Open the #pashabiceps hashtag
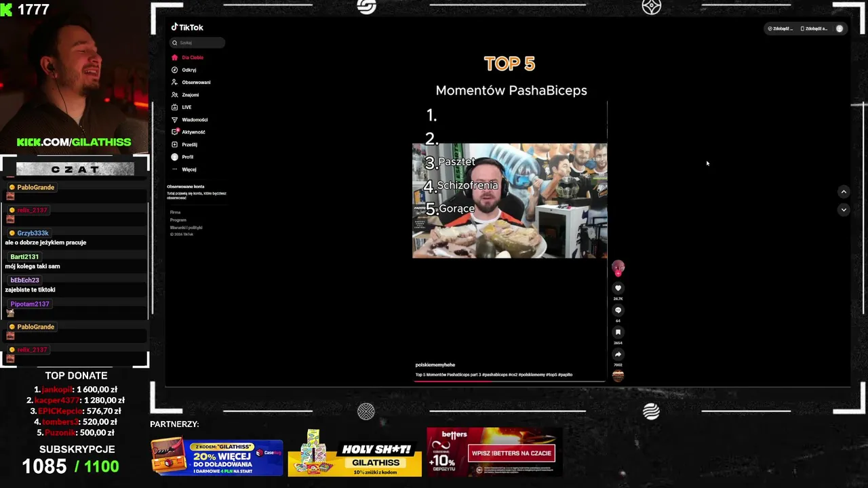Image resolution: width=868 pixels, height=488 pixels. point(495,375)
